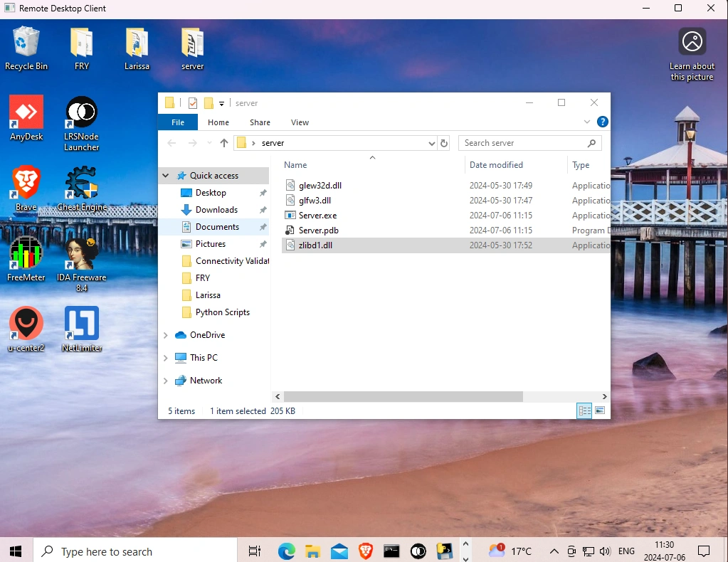
Task: Open NetLimiter desktop shortcut
Action: pyautogui.click(x=82, y=329)
